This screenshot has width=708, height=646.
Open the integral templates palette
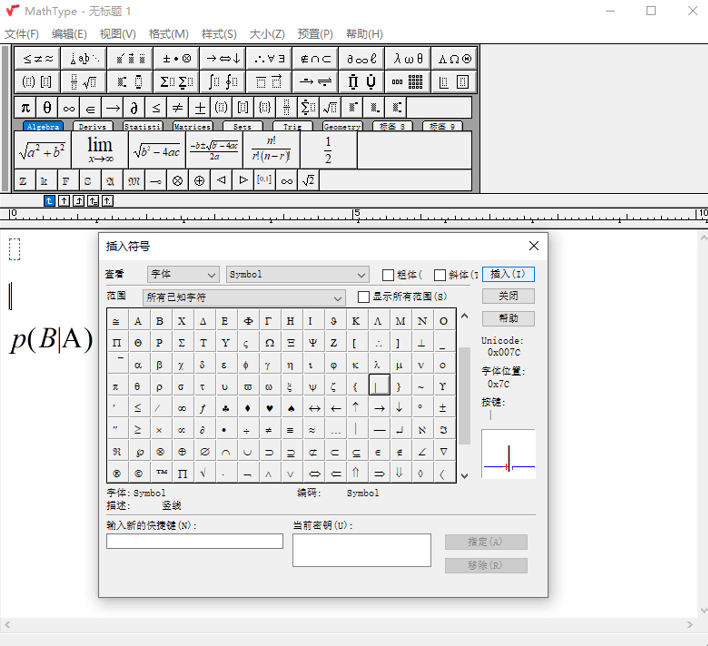[x=223, y=82]
